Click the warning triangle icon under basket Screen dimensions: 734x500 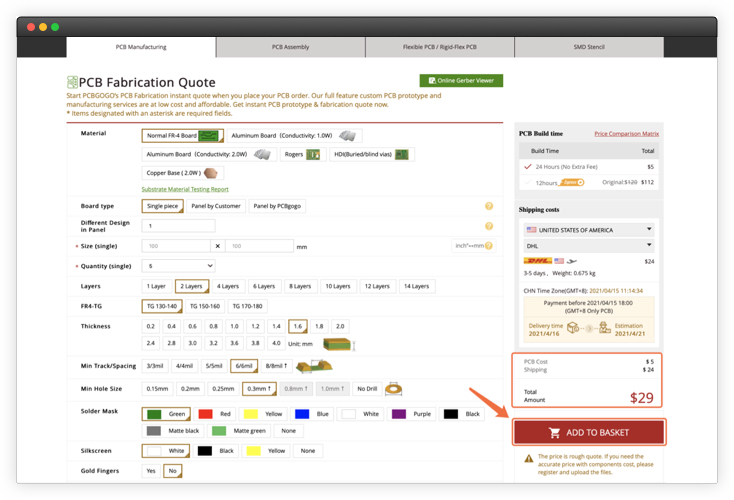[x=528, y=458]
